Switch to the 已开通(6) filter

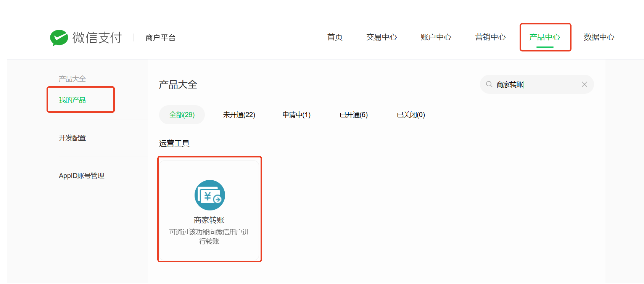353,115
